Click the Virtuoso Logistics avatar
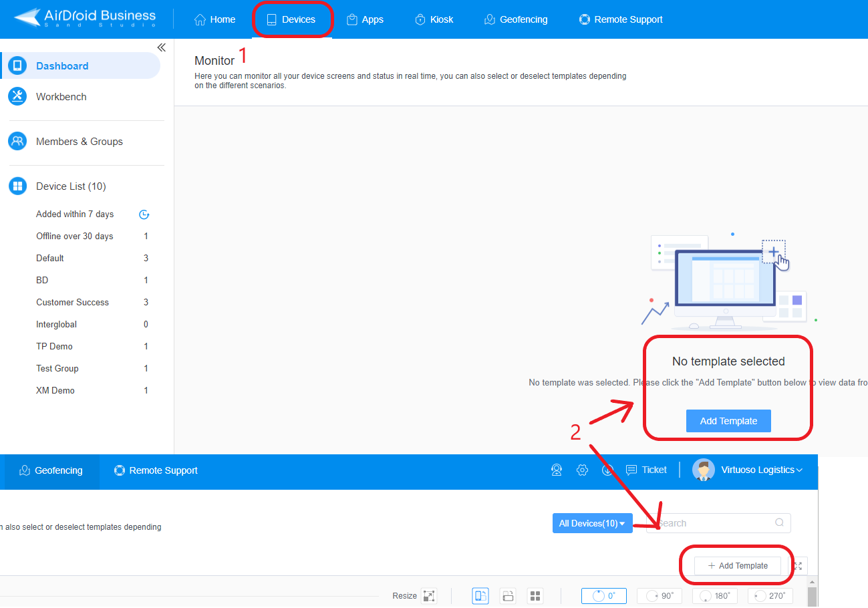 click(x=703, y=470)
